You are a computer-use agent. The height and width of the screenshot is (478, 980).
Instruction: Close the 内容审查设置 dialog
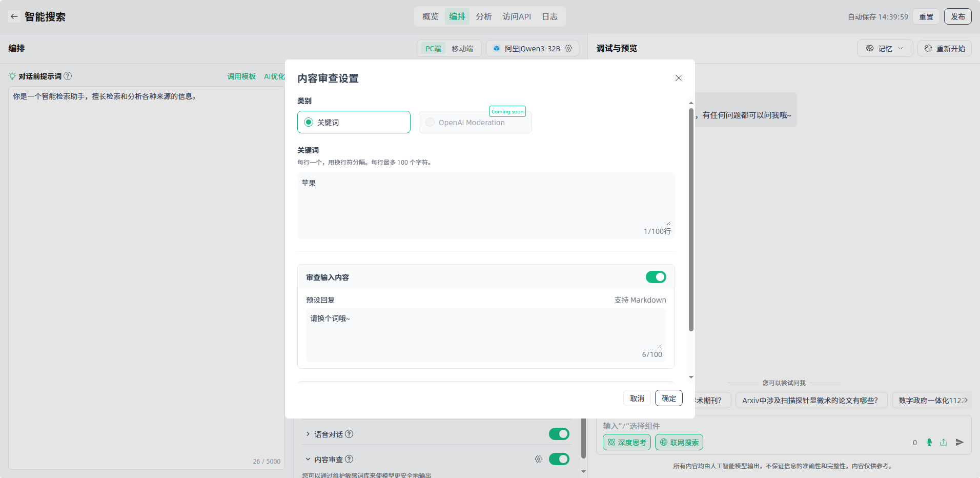pyautogui.click(x=678, y=78)
